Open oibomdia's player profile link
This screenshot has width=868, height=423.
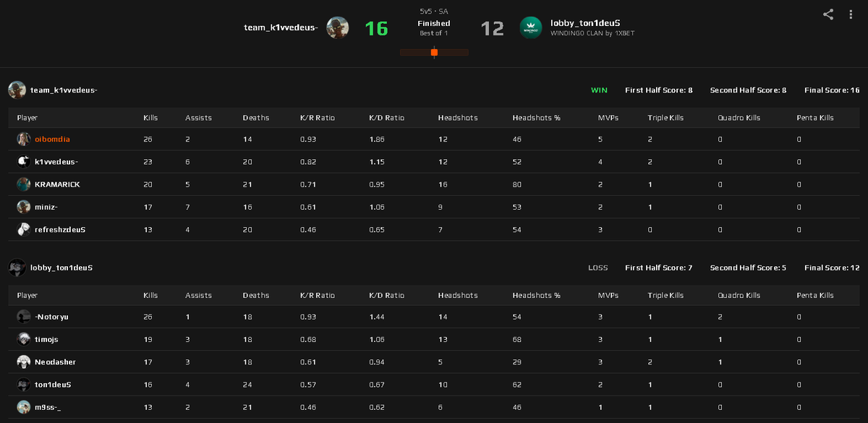click(x=53, y=139)
